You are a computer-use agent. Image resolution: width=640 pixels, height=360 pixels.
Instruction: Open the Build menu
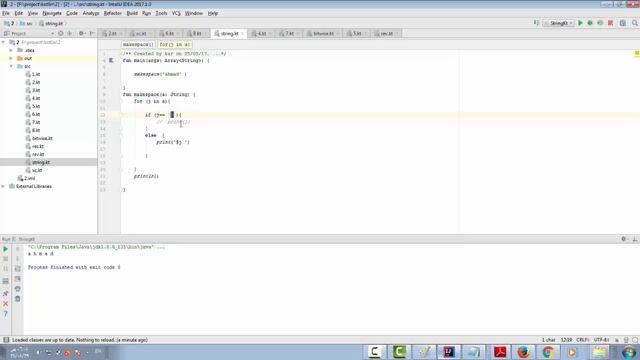point(132,13)
